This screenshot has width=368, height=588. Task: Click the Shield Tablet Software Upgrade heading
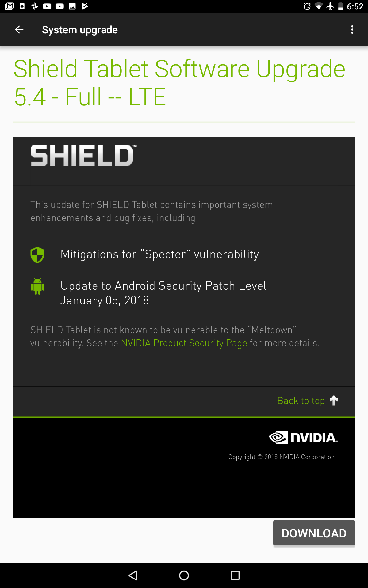click(x=180, y=83)
